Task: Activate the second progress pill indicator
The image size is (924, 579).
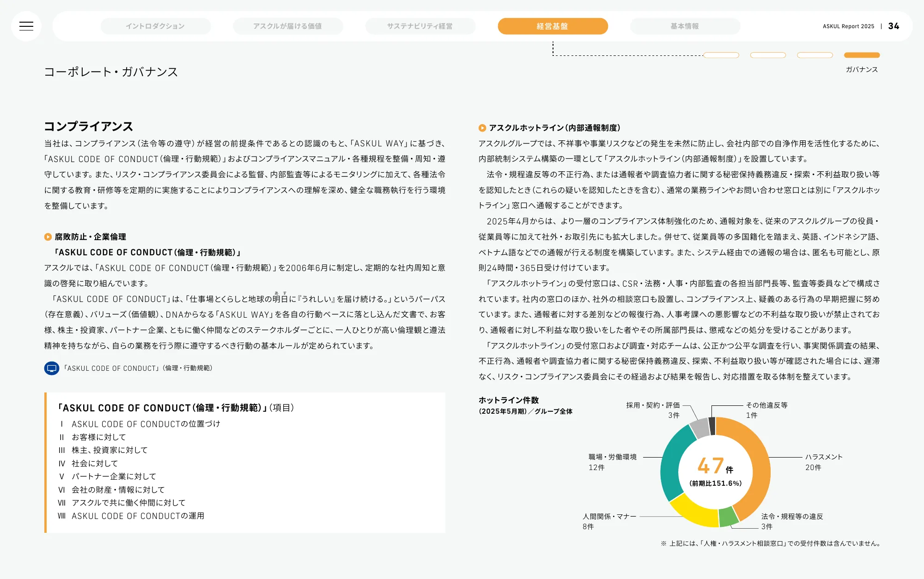Action: [x=768, y=55]
